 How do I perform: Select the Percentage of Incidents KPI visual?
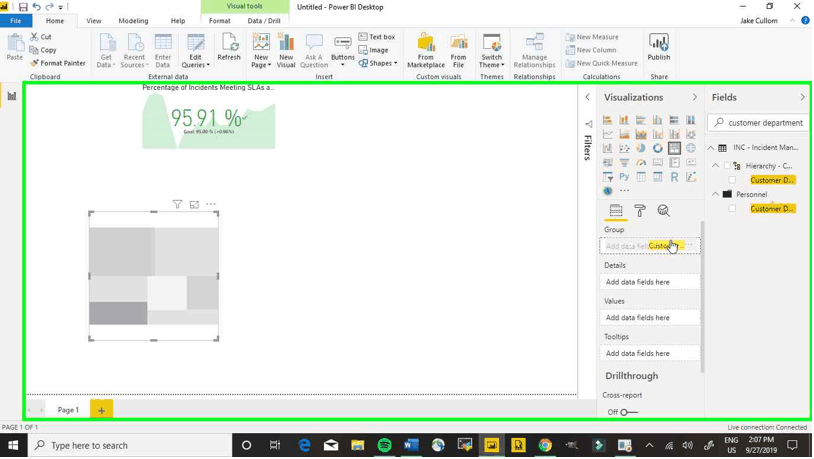coord(209,117)
